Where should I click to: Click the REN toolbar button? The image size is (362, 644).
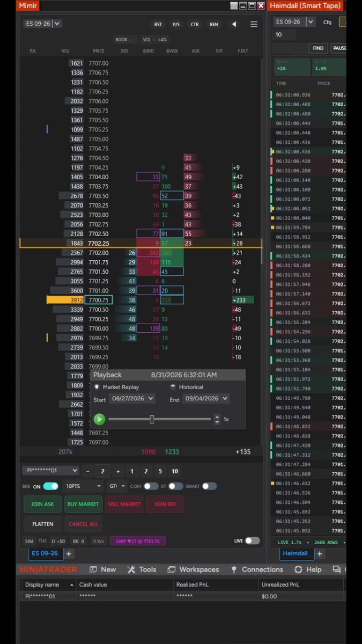213,25
